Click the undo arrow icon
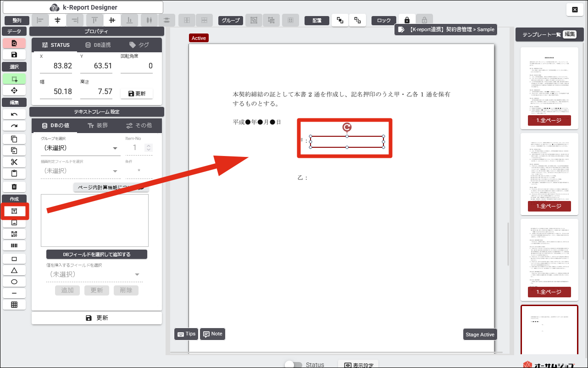The height and width of the screenshot is (368, 588). tap(14, 114)
